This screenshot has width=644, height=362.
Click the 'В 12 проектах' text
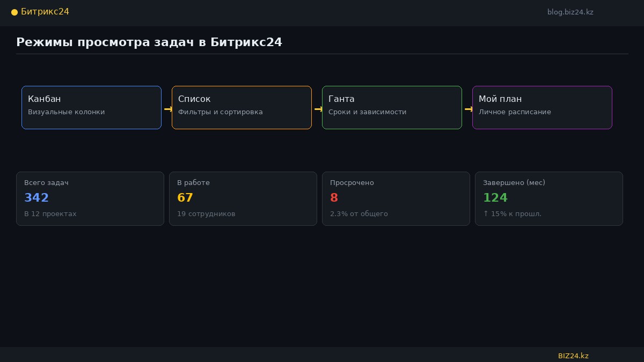(50, 214)
